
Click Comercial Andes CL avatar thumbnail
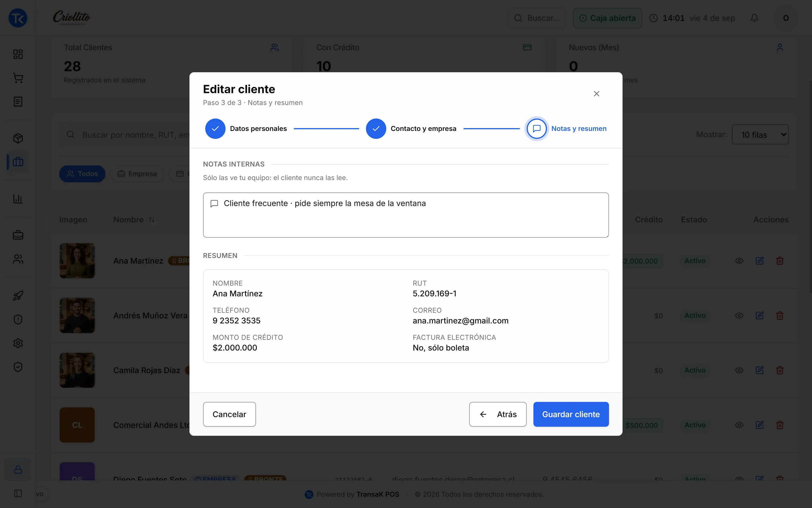[x=77, y=425]
